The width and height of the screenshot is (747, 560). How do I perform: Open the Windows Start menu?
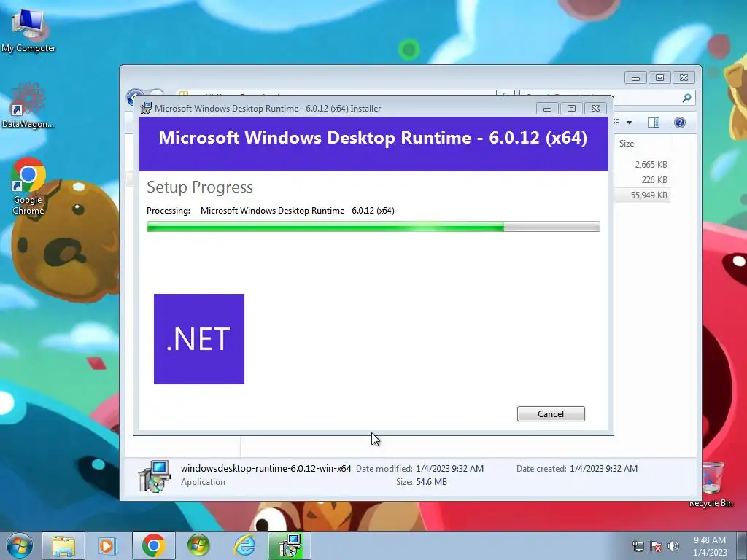(19, 545)
